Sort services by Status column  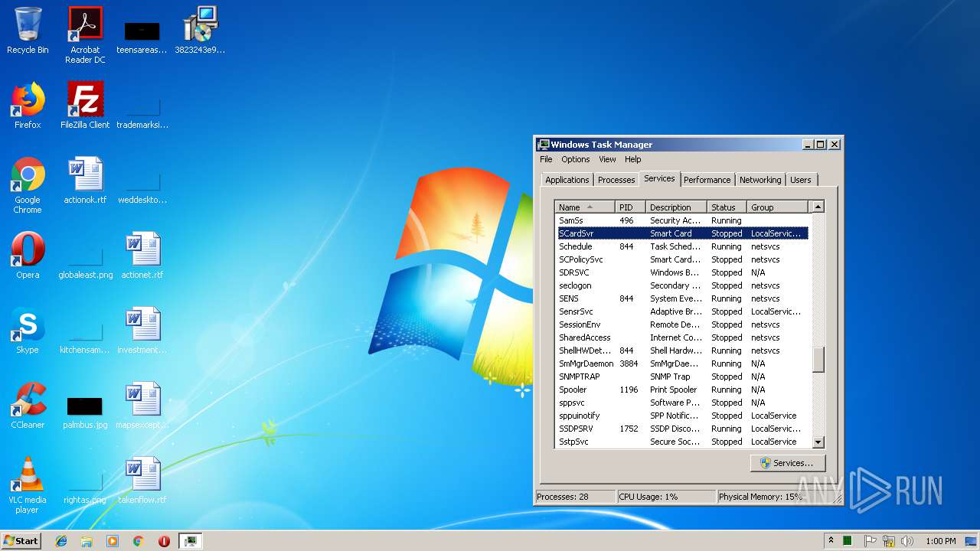(727, 207)
